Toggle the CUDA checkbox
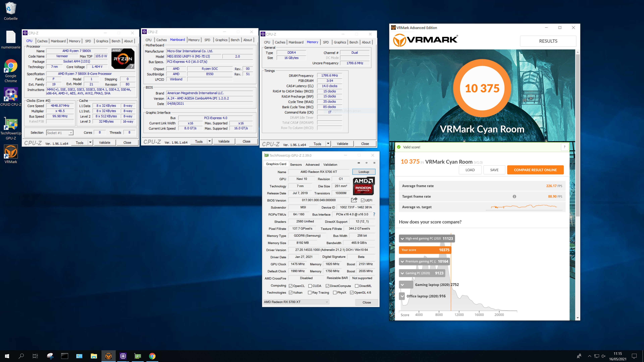The image size is (644, 362). tap(310, 286)
